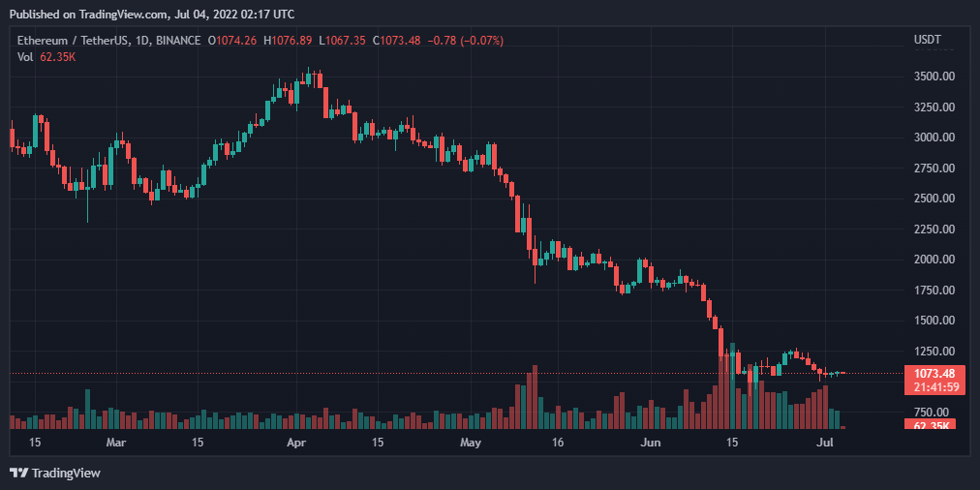This screenshot has width=980, height=490.
Task: Click the Low value L1067.35
Action: click(341, 41)
